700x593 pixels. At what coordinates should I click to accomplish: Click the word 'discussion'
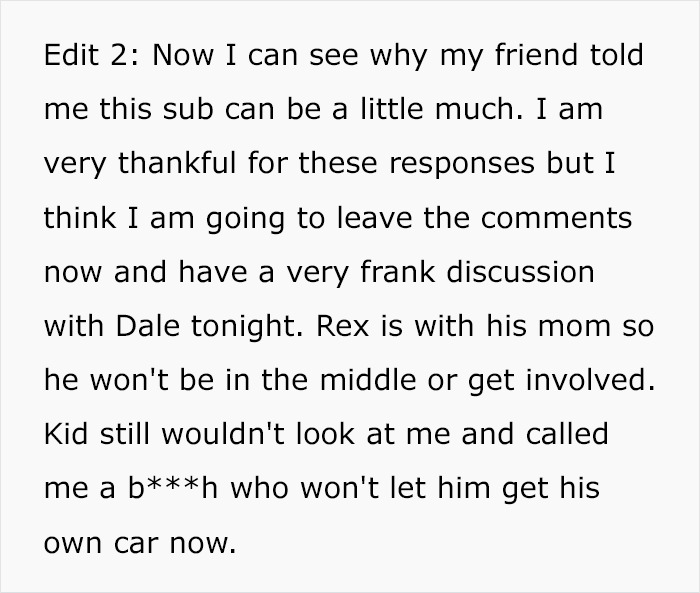[520, 271]
